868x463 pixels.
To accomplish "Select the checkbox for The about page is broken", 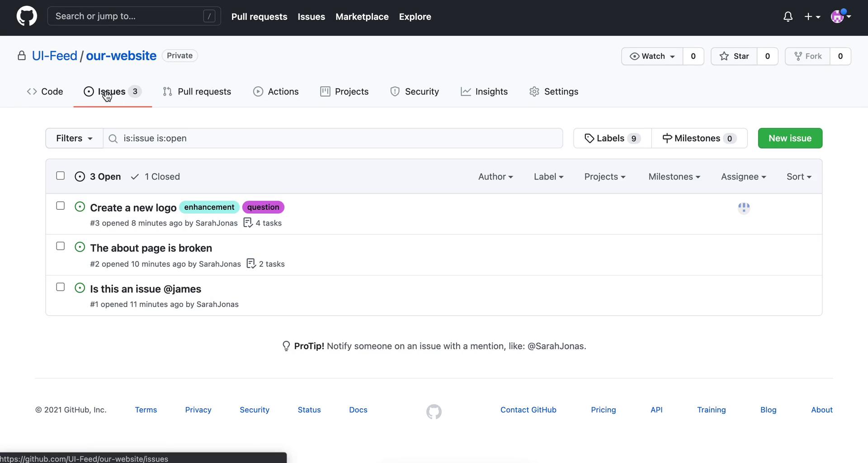I will 60,246.
